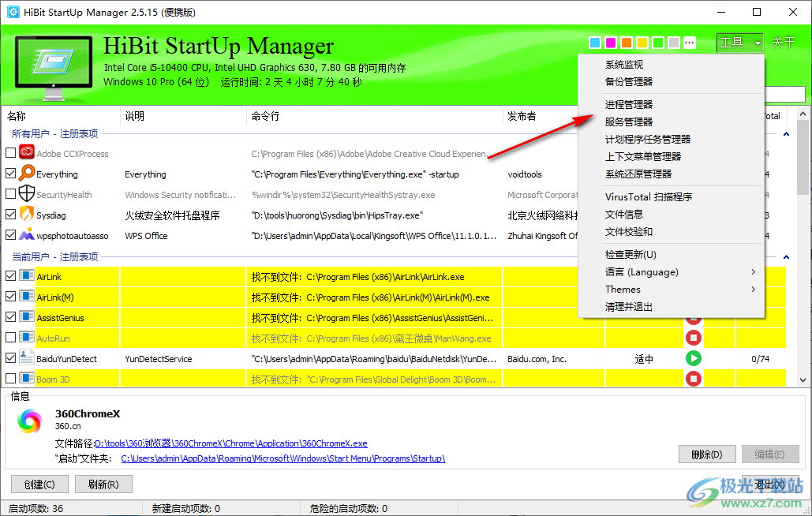Uncheck the Sysdiag startup entry
Viewport: 812px width, 516px height.
tap(10, 215)
